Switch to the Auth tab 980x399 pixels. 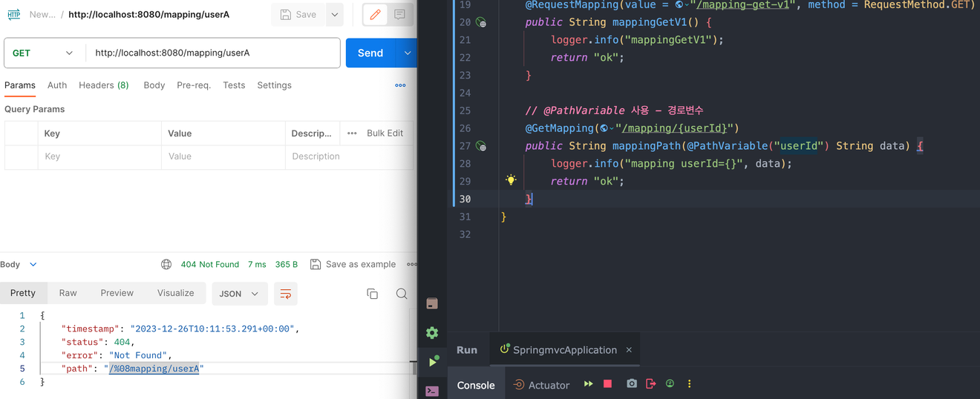[x=57, y=85]
